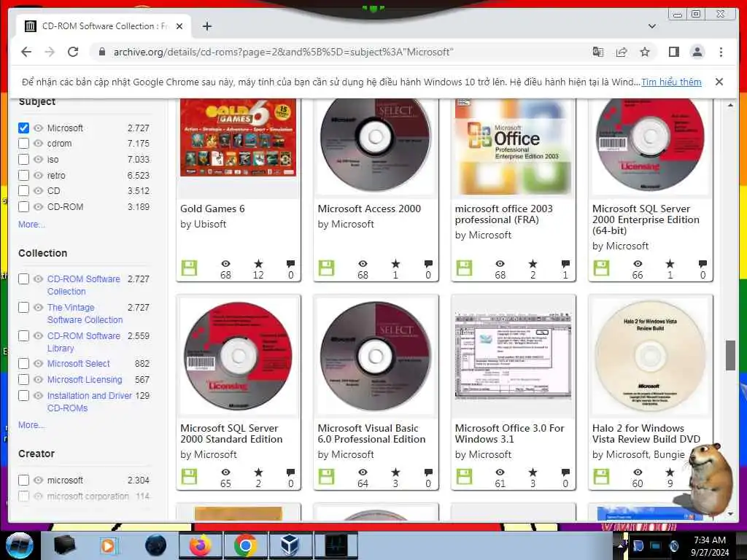Click the forward navigation arrow

click(50, 52)
